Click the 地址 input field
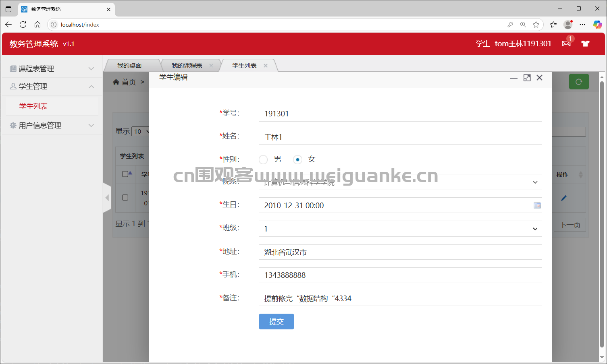Viewport: 607px width, 364px height. click(400, 252)
